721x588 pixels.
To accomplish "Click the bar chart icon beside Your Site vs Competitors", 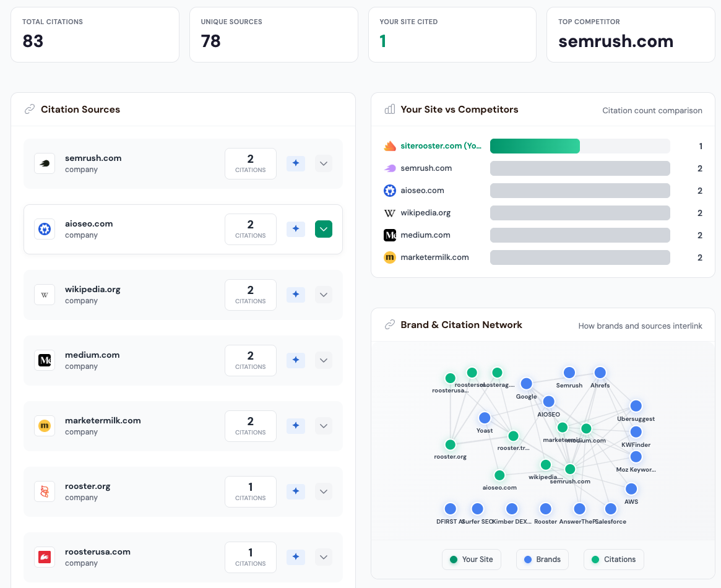I will click(390, 110).
